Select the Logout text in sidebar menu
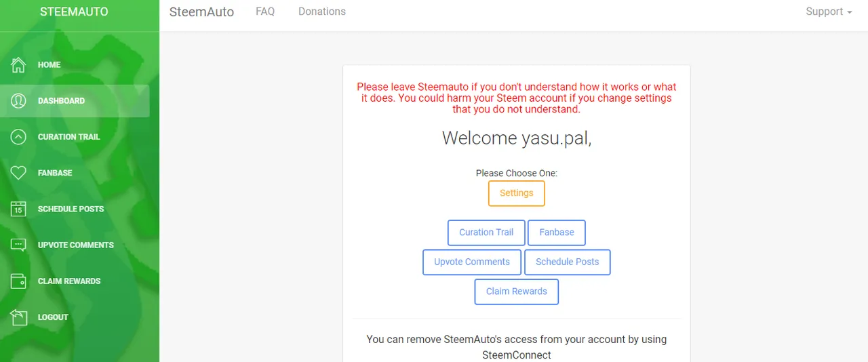 (x=53, y=317)
